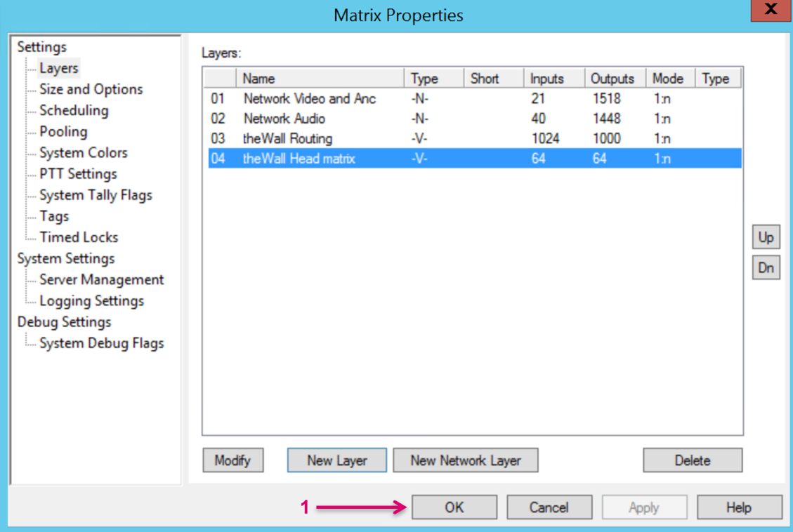
Task: Select Server Management under System Settings
Action: point(101,279)
